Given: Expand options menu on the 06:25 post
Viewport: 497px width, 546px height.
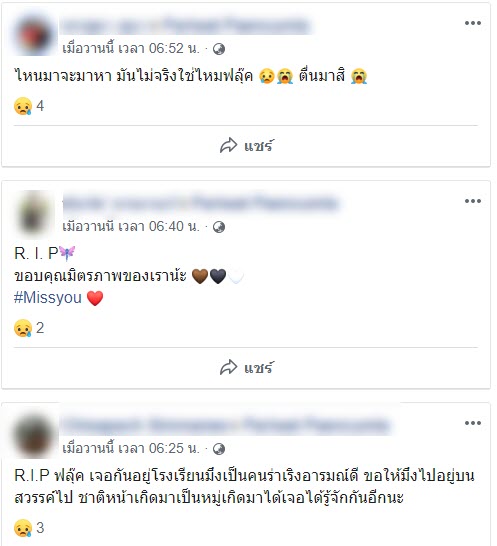Looking at the screenshot, I should click(473, 423).
